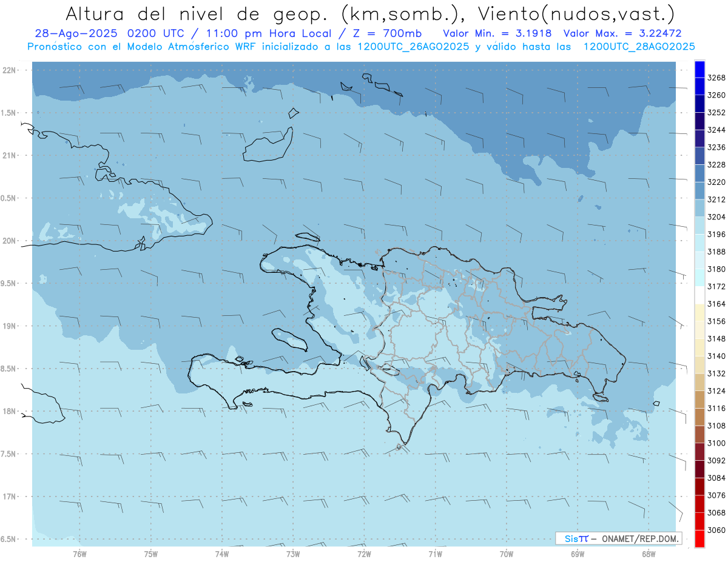Click the tan swatch between 3116 and 3124

point(699,400)
